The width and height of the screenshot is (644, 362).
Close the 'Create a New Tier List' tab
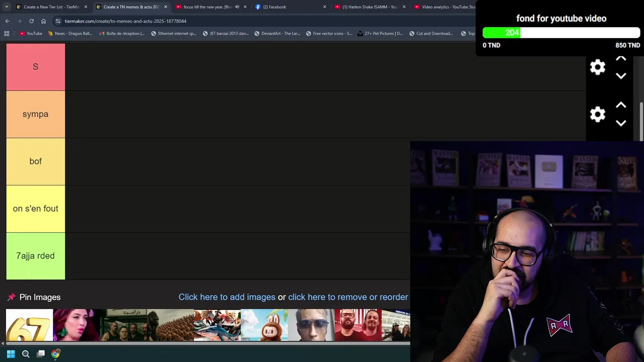pos(86,7)
